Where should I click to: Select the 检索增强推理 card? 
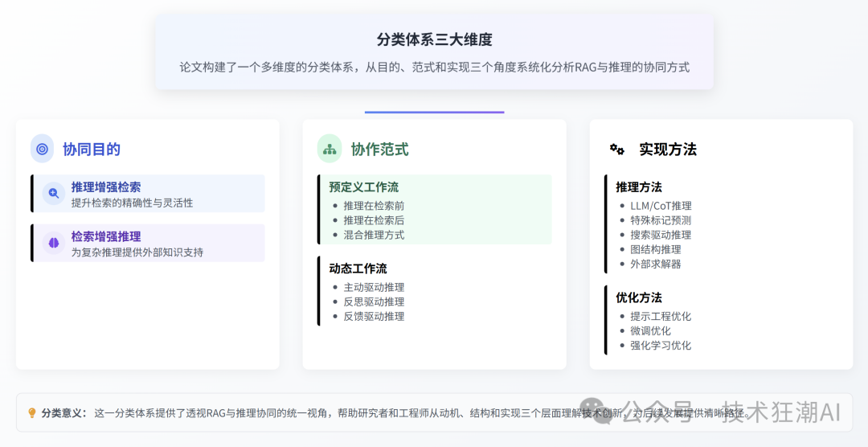[x=149, y=243]
